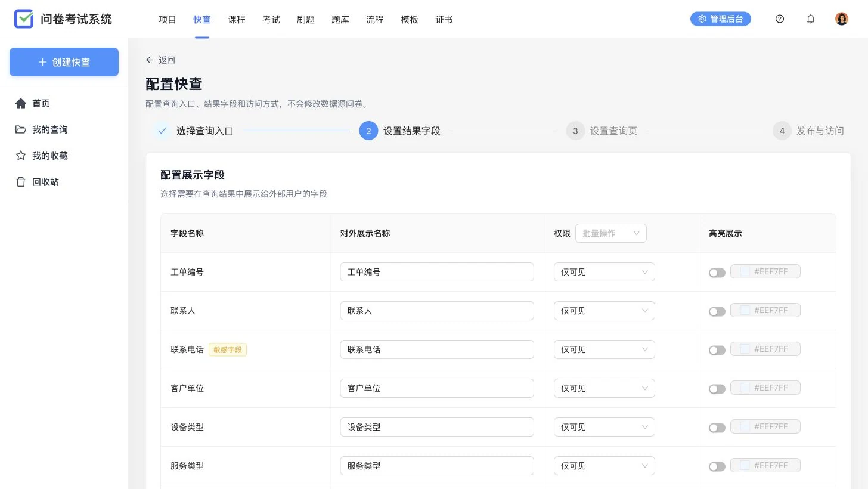Image resolution: width=868 pixels, height=489 pixels.
Task: Open the 刷题 nav tab
Action: click(x=306, y=19)
